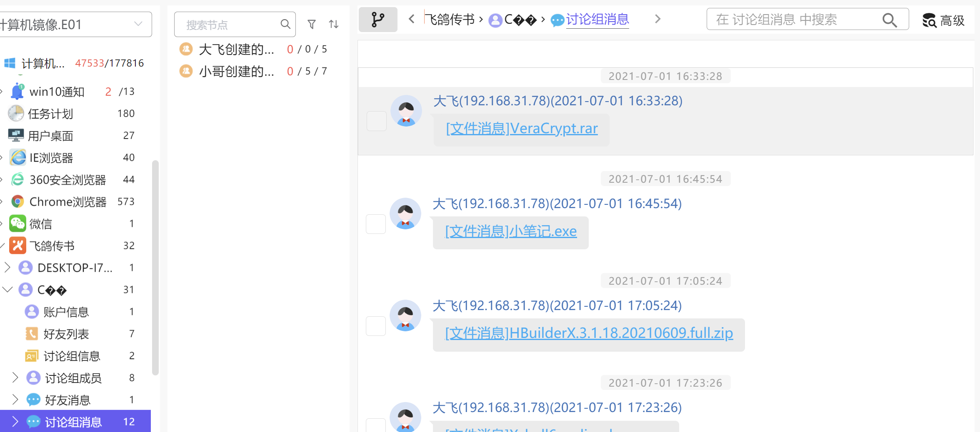Check the box beside 小笔记.exe message
This screenshot has width=980, height=432.
(x=375, y=224)
